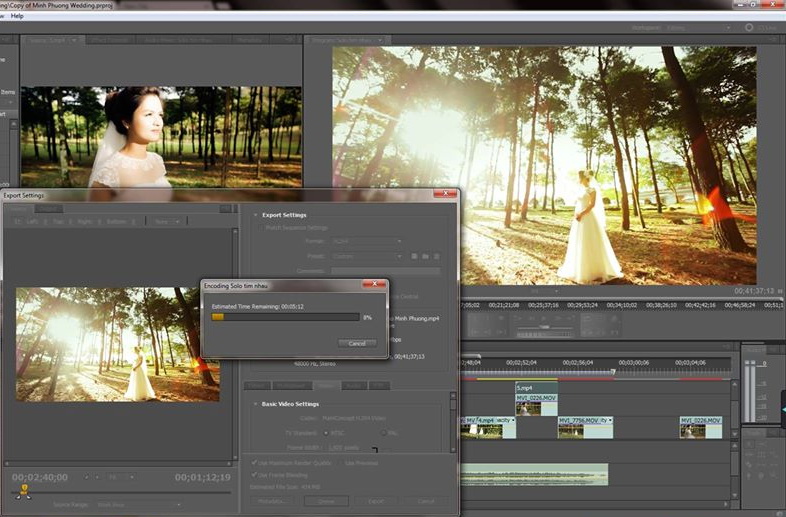The height and width of the screenshot is (517, 786).
Task: Open the Help menu
Action: click(x=17, y=16)
